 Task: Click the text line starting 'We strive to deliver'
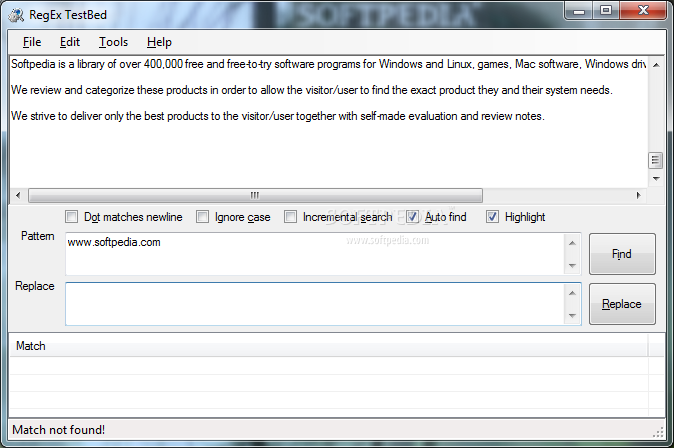pyautogui.click(x=278, y=116)
